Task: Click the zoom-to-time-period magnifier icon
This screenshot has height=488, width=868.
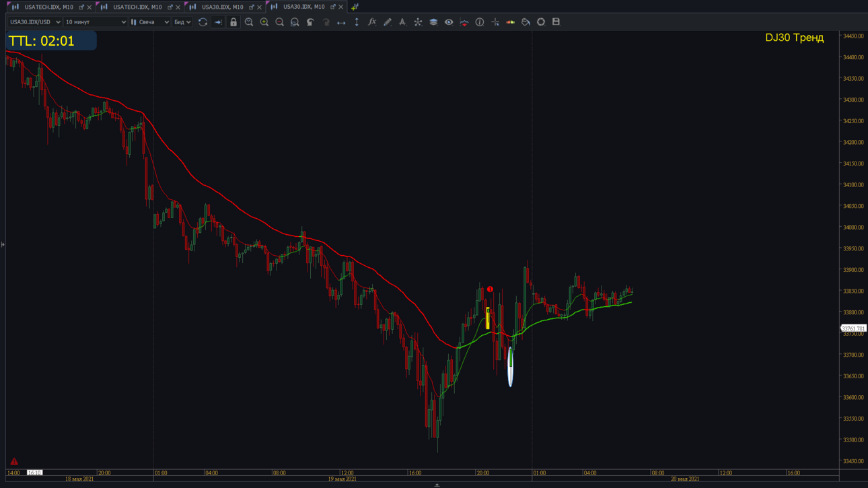Action: [249, 22]
